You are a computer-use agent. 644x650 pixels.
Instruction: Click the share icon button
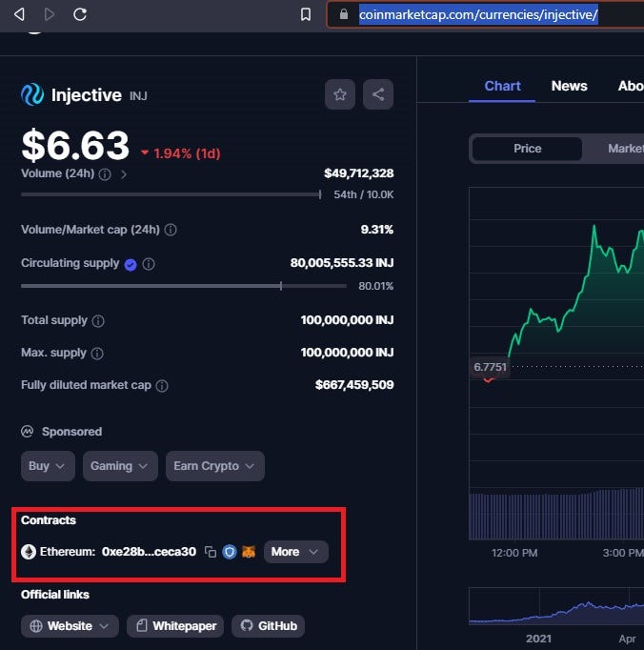click(x=378, y=94)
